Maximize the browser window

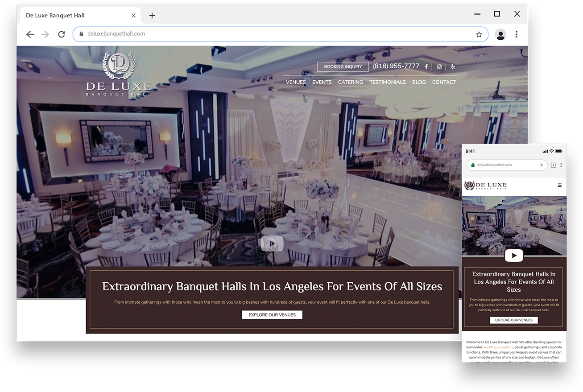(x=497, y=14)
